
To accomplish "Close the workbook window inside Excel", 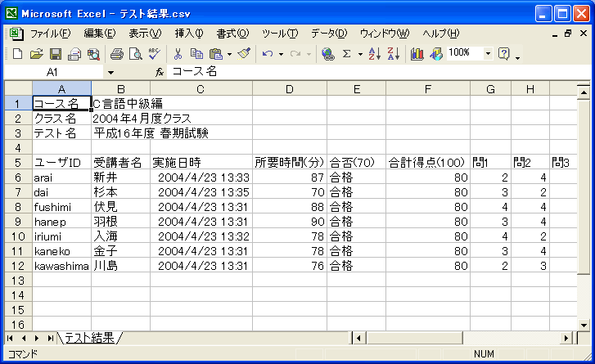I will point(584,34).
